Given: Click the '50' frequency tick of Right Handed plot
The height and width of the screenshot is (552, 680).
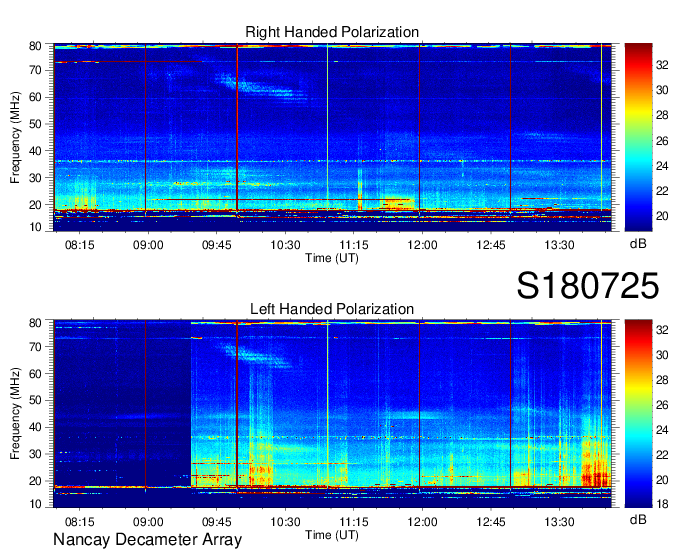Looking at the screenshot, I should [x=36, y=124].
